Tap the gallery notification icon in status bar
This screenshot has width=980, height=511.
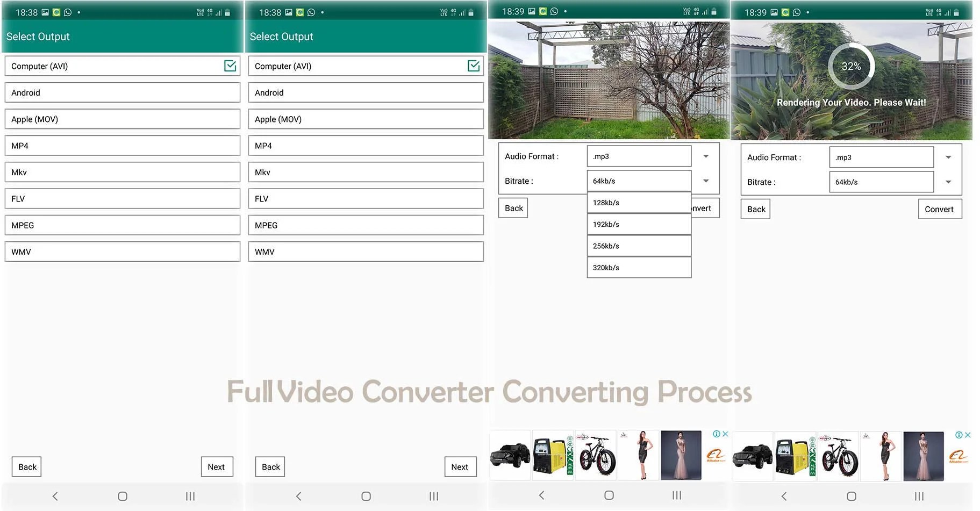[45, 12]
